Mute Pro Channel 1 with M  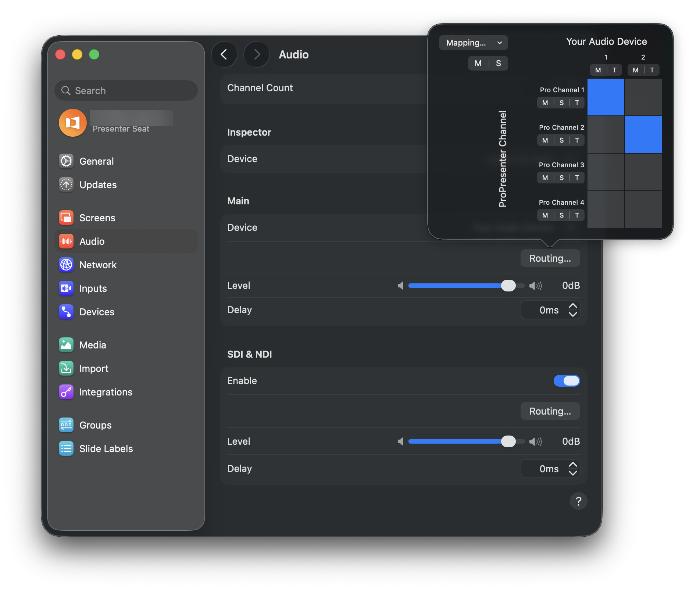tap(545, 103)
